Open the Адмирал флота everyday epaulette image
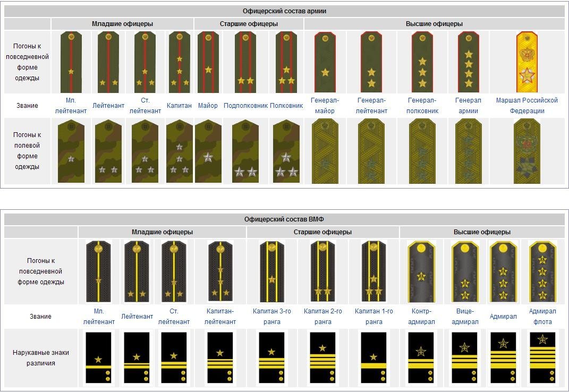Image resolution: width=569 pixels, height=392 pixels. [542, 271]
